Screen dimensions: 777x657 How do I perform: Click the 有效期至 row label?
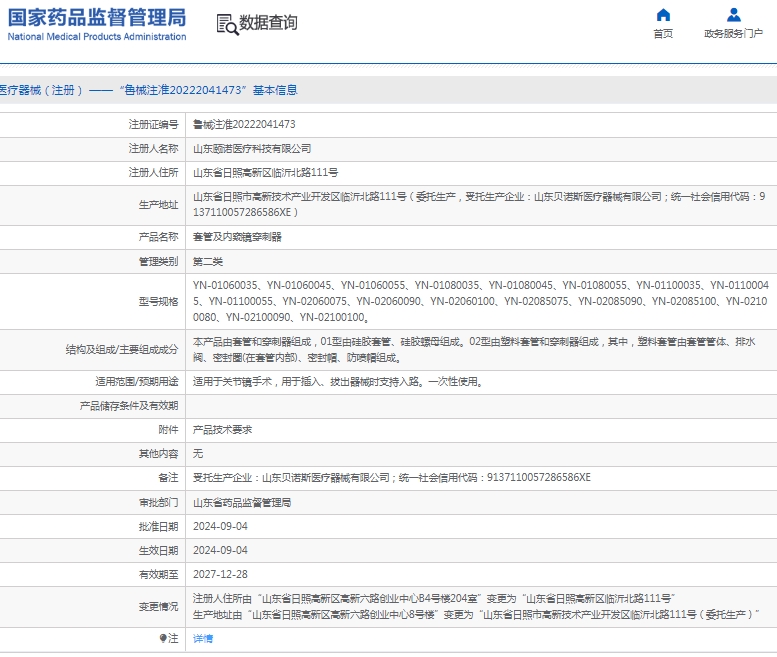[158, 574]
